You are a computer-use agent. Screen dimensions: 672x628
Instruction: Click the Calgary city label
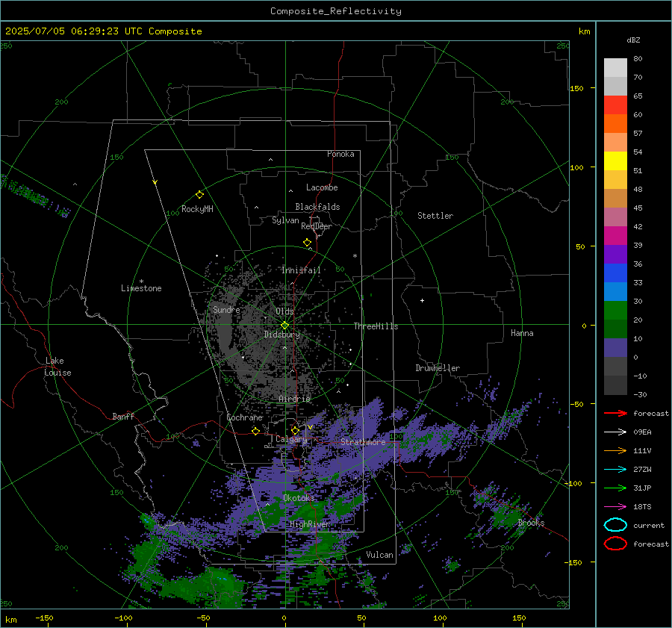tap(291, 439)
